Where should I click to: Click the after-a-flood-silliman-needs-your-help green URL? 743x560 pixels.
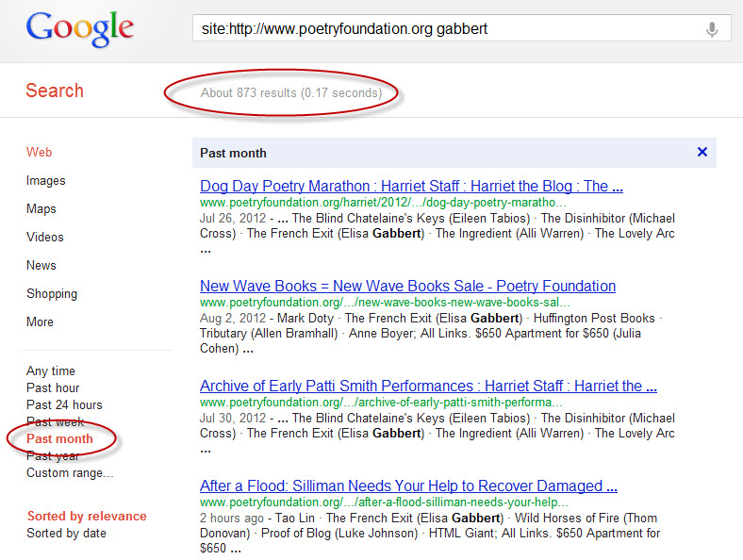[x=384, y=502]
